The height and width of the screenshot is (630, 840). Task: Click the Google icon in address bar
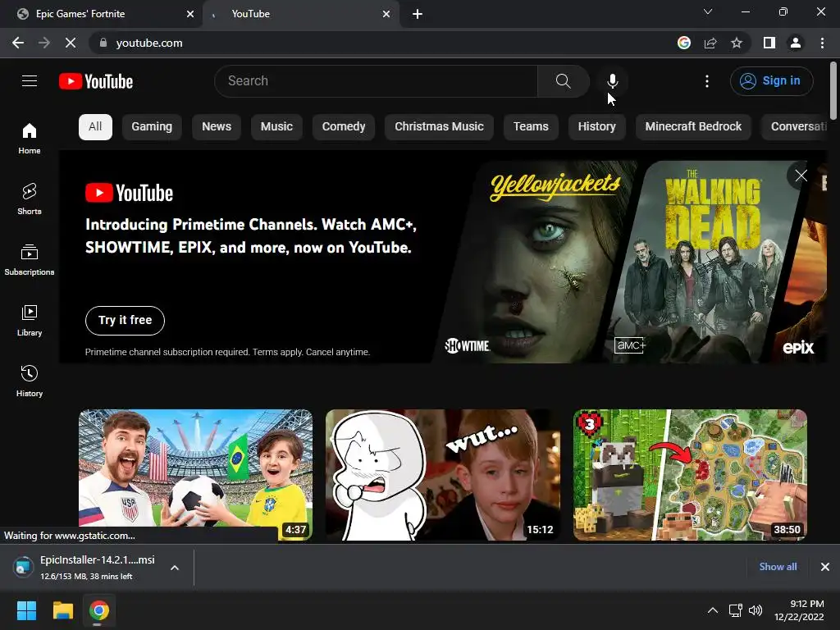click(683, 43)
